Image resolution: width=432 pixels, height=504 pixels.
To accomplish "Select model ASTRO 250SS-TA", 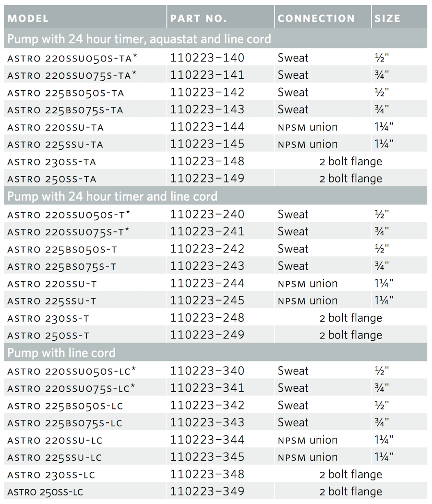I will pyautogui.click(x=52, y=179).
